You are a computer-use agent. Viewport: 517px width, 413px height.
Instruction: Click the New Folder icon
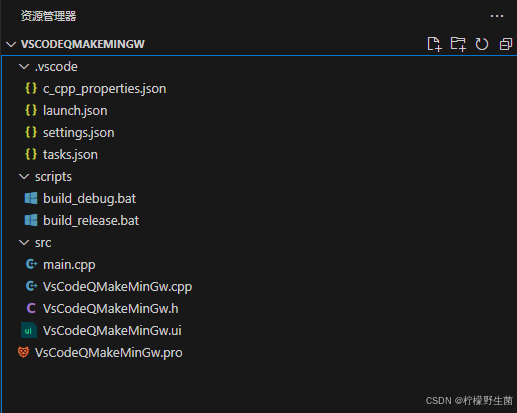coord(458,44)
